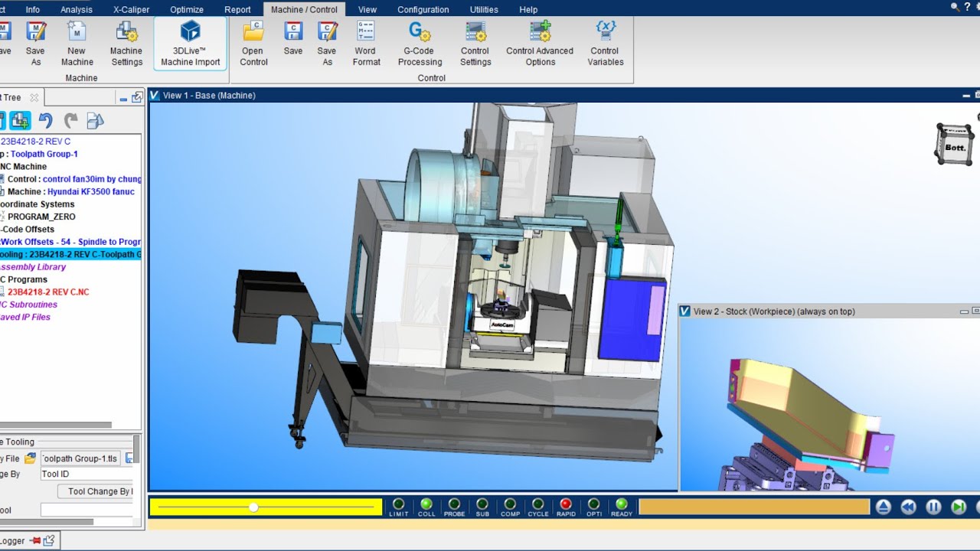Viewport: 980px width, 551px height.
Task: Open the Tool ID change-by dropdown
Action: [x=87, y=474]
